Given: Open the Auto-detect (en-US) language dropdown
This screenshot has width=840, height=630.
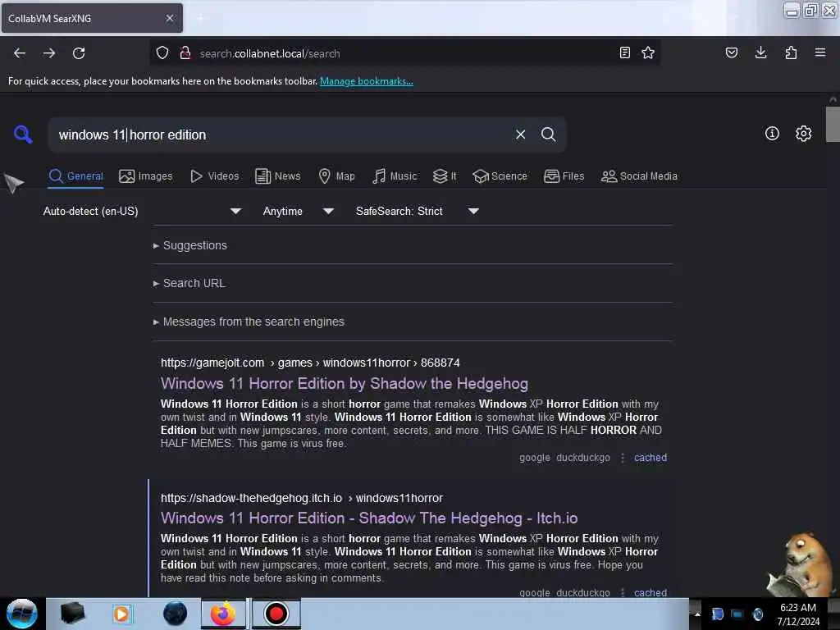Looking at the screenshot, I should pyautogui.click(x=142, y=211).
